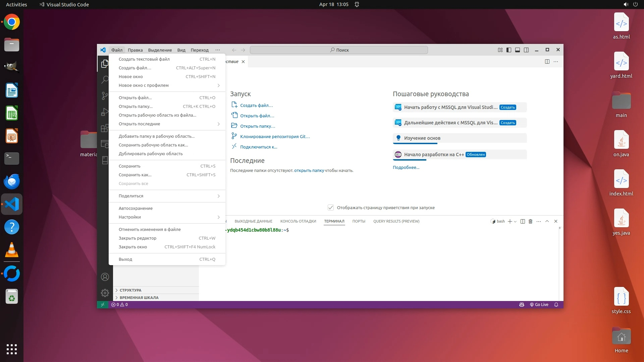Click Клонирование репозитория Git link
The image size is (644, 362).
[275, 136]
